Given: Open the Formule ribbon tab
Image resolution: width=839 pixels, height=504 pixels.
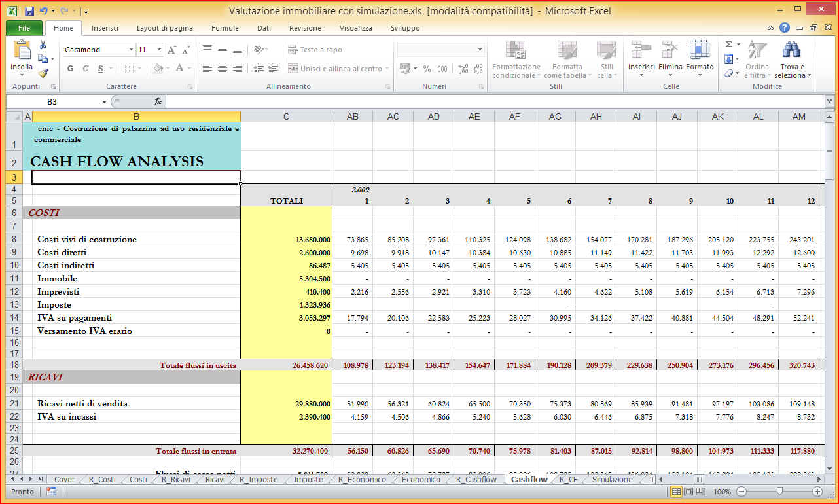Looking at the screenshot, I should pyautogui.click(x=224, y=28).
